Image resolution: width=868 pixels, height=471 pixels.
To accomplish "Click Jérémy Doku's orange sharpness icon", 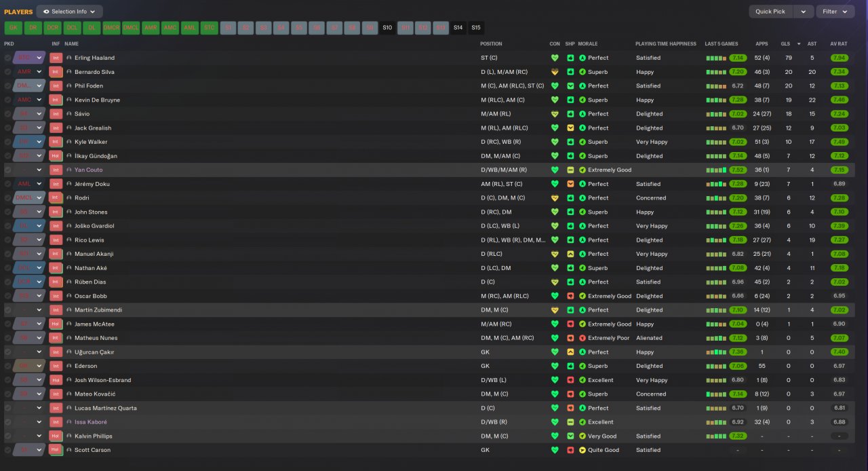I will pyautogui.click(x=570, y=184).
